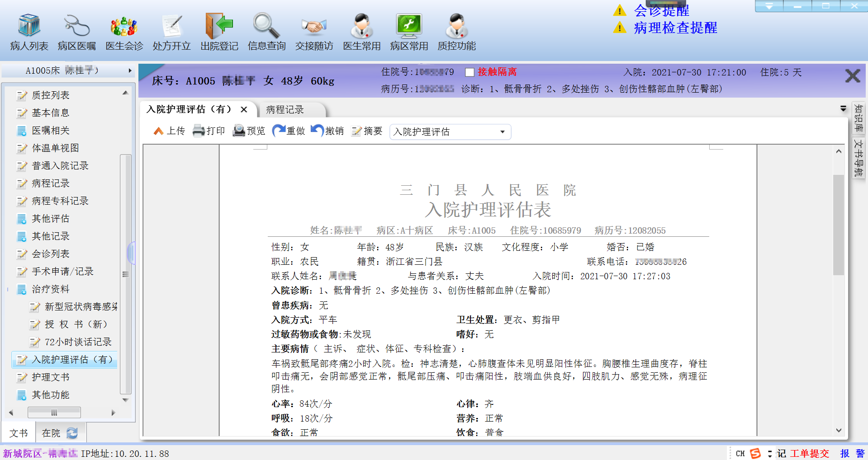Switch to the 病程记录 tab

tap(285, 110)
